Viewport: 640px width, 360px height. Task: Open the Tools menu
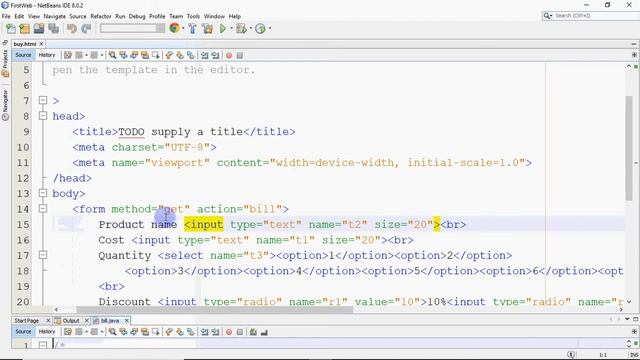pyautogui.click(x=193, y=16)
